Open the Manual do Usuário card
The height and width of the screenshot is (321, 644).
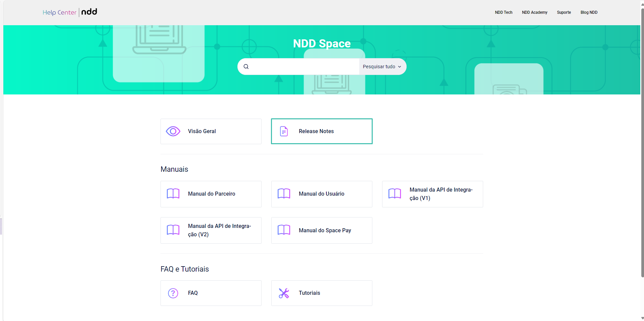322,194
